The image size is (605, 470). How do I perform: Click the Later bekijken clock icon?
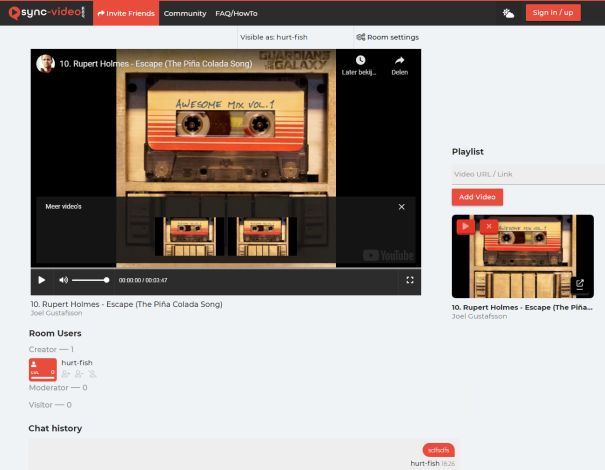[x=360, y=60]
